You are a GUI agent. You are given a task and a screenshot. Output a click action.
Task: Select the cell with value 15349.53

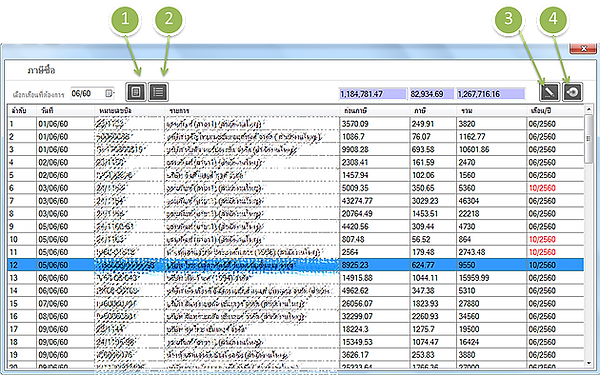[375, 342]
